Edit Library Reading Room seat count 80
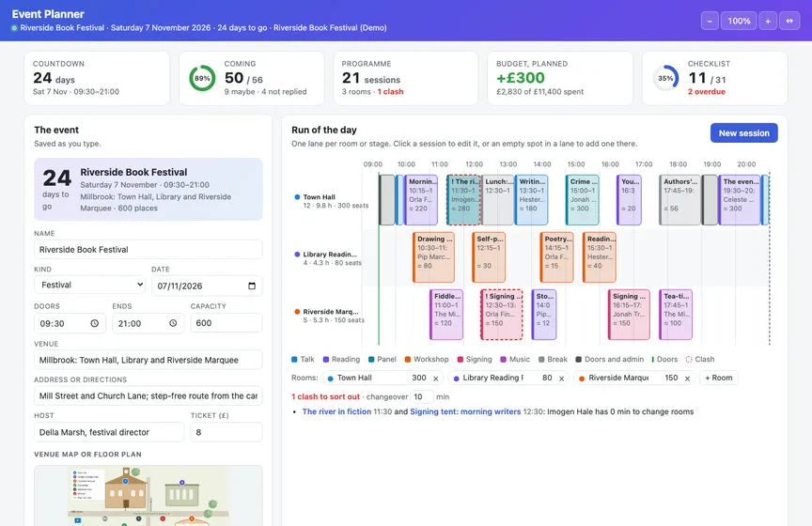Screen dimensions: 812x526 [544, 378]
